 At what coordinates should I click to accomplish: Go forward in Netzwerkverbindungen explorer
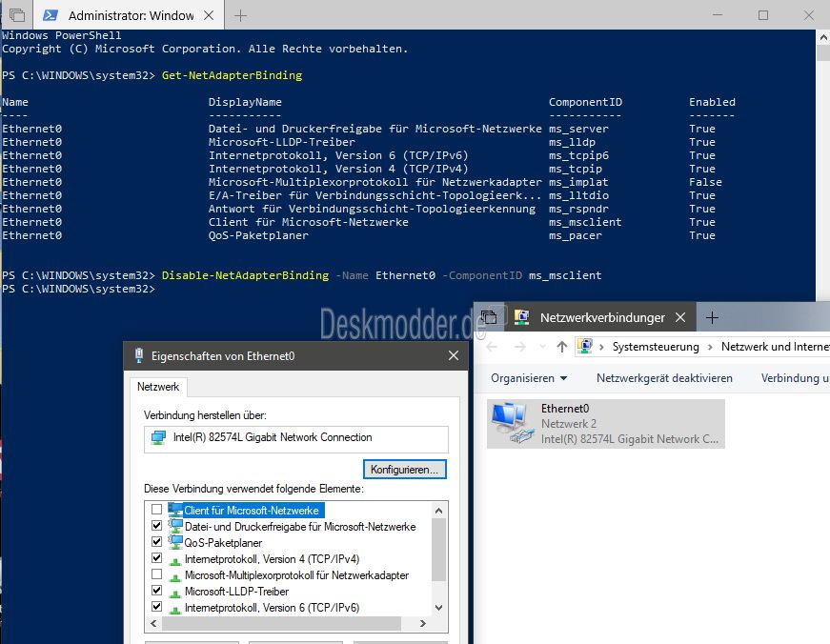[520, 347]
